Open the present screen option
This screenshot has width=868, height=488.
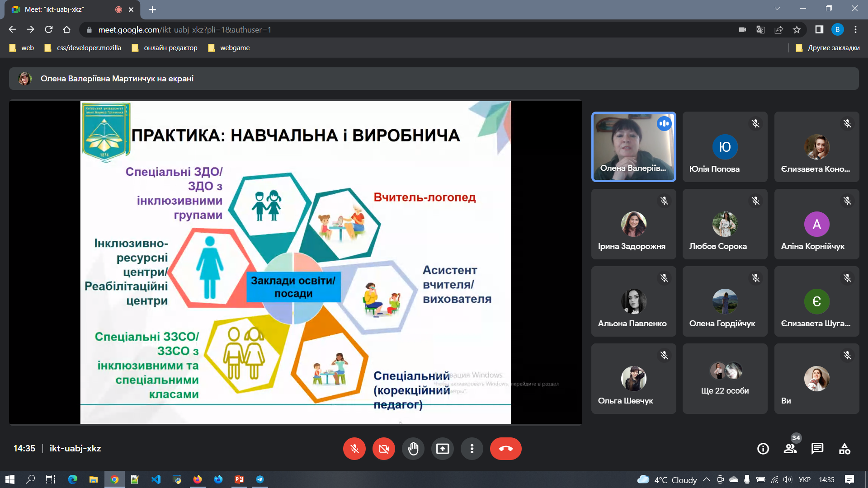coord(443,449)
